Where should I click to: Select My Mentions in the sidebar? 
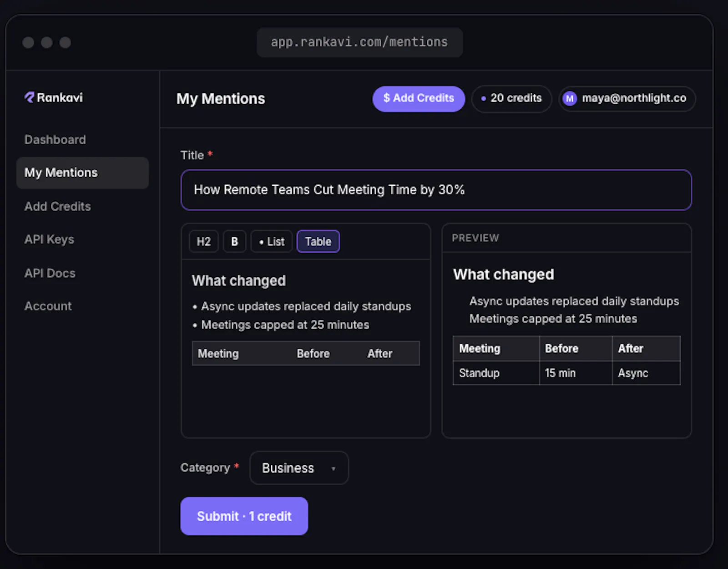[82, 173]
